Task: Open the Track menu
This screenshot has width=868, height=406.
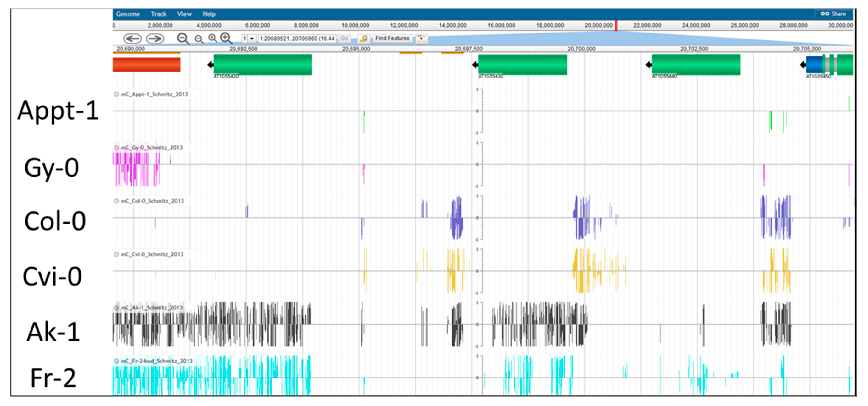Action: [158, 14]
